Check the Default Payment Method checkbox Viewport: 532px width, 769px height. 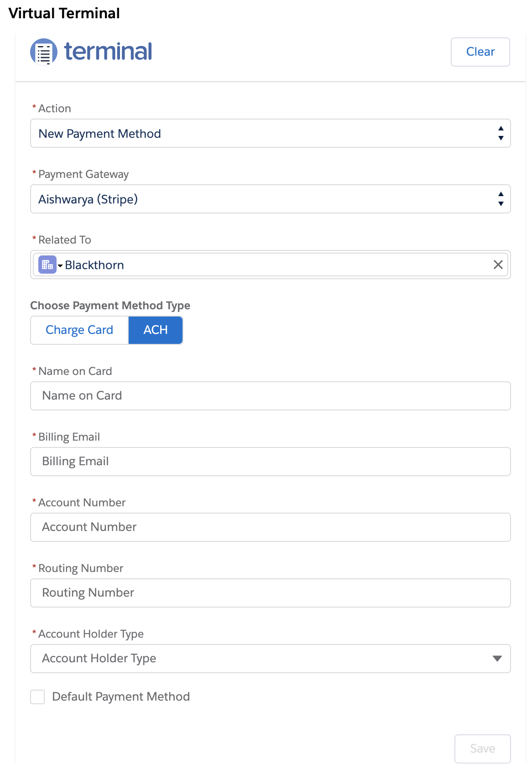point(37,697)
